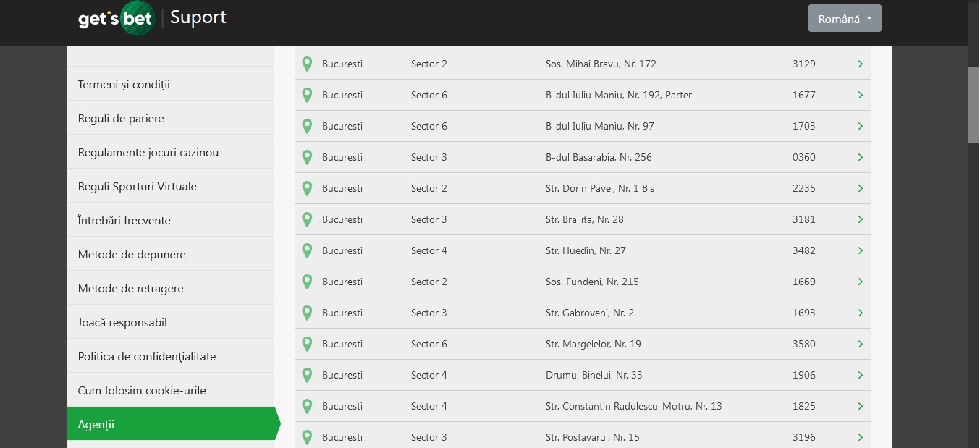Expand agency 3181 with its chevron
Viewport: 980px width, 448px height.
pos(861,219)
